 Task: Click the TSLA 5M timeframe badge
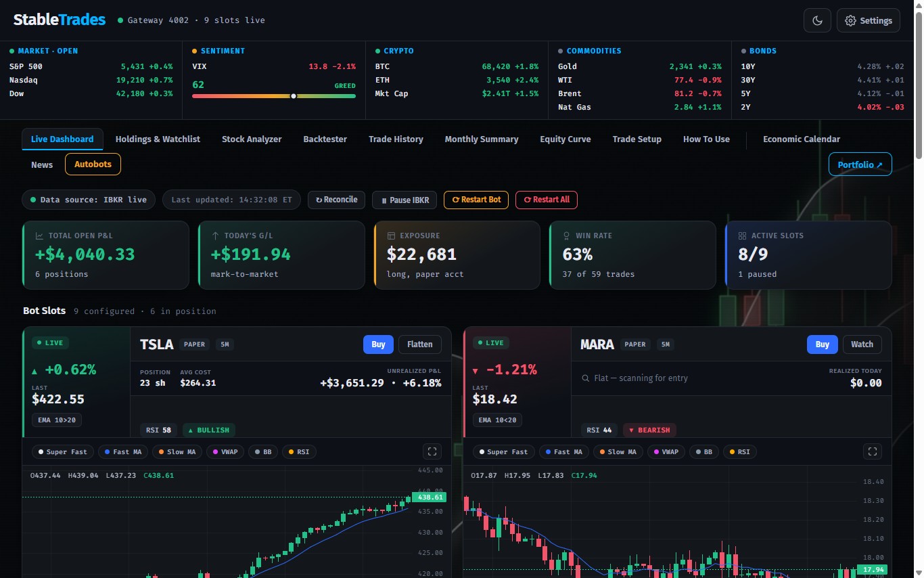tap(225, 344)
